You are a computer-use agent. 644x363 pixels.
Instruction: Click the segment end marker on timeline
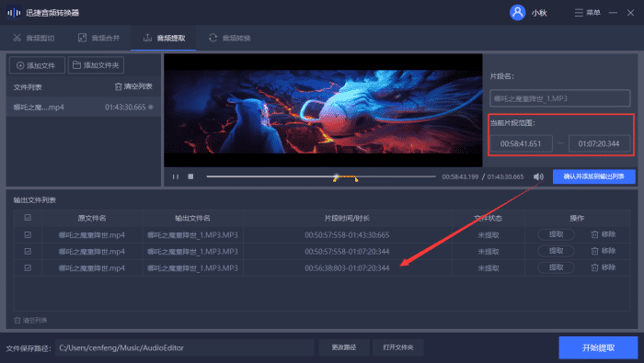[x=356, y=179]
